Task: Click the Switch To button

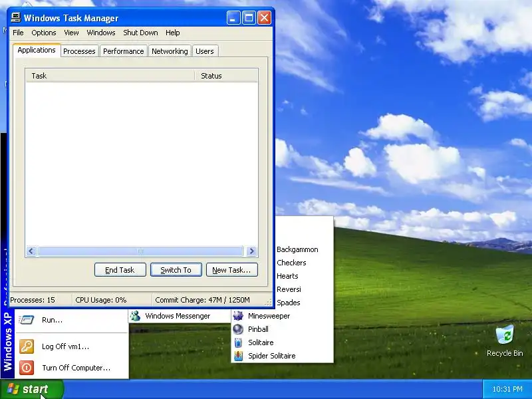Action: pos(176,270)
